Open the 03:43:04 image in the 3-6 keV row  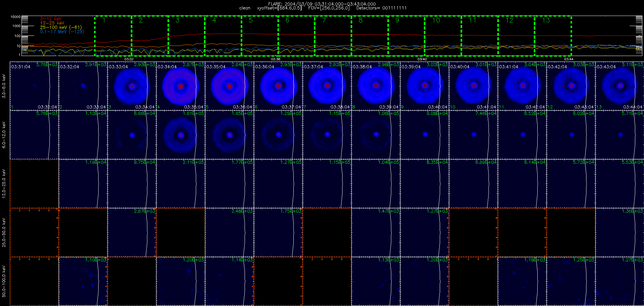pyautogui.click(x=620, y=86)
